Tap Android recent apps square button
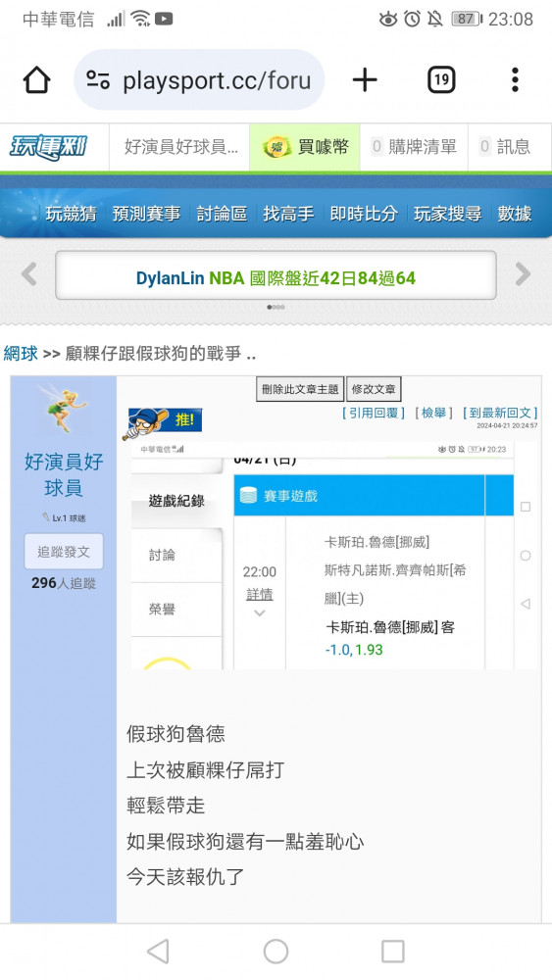 click(x=392, y=952)
